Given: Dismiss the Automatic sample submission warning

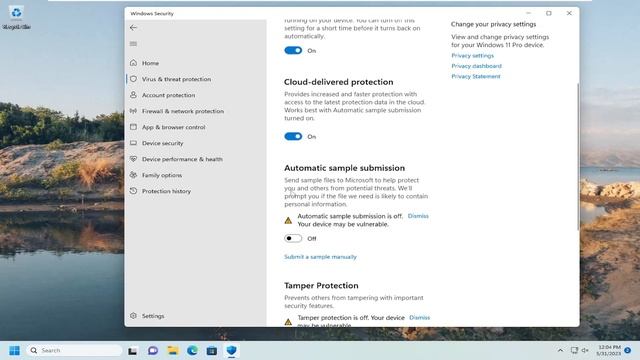Looking at the screenshot, I should click(418, 216).
